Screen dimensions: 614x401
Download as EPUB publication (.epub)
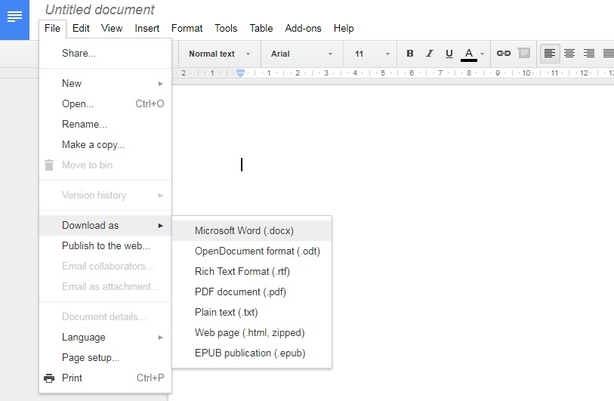252,353
